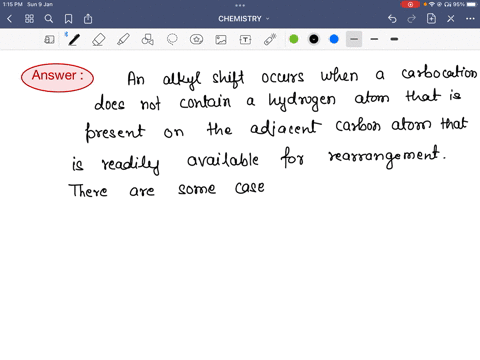Choose the green pen color

pos(294,39)
